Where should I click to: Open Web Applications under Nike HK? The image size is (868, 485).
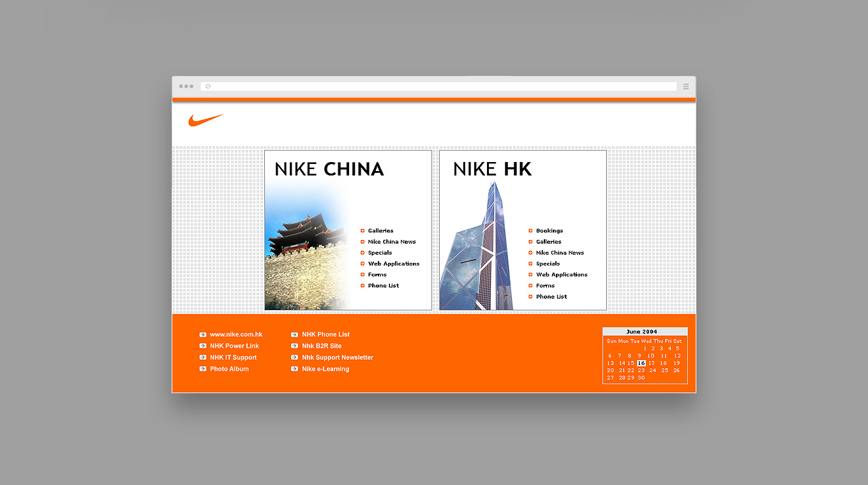(562, 274)
